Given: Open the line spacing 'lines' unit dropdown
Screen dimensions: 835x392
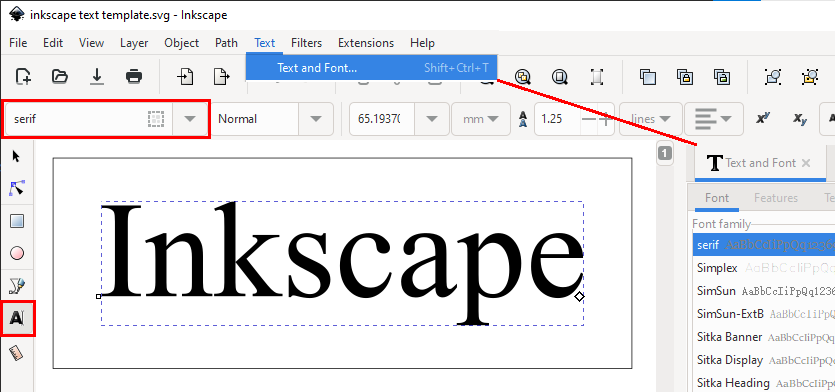Looking at the screenshot, I should 651,119.
